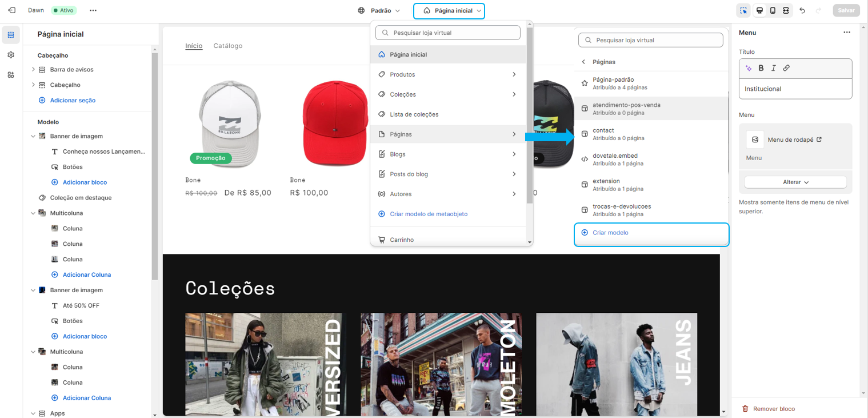This screenshot has width=868, height=418.
Task: Collapse the first Banner de imagem section
Action: [x=33, y=137]
